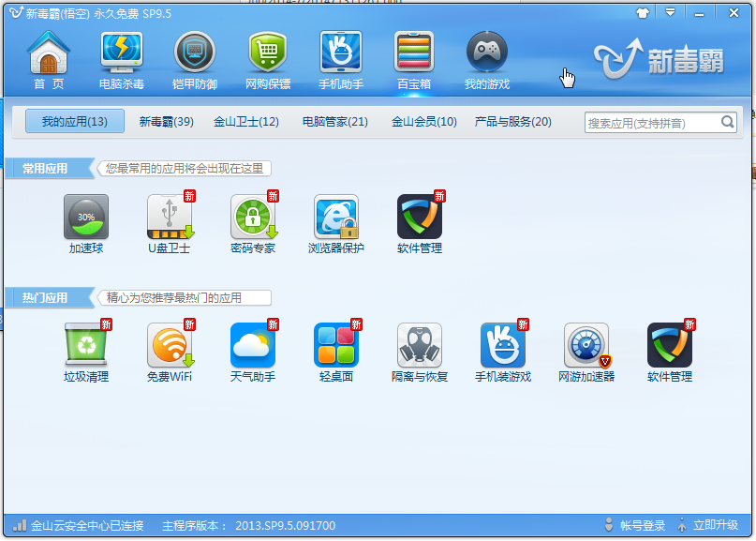This screenshot has height=541, width=756.
Task: Launch 网游加速器 app
Action: pos(586,353)
